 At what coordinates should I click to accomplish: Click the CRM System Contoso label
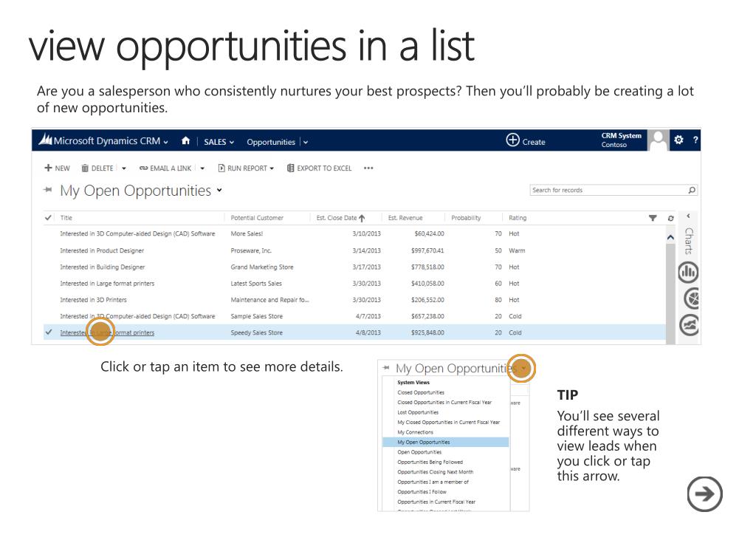(x=621, y=140)
